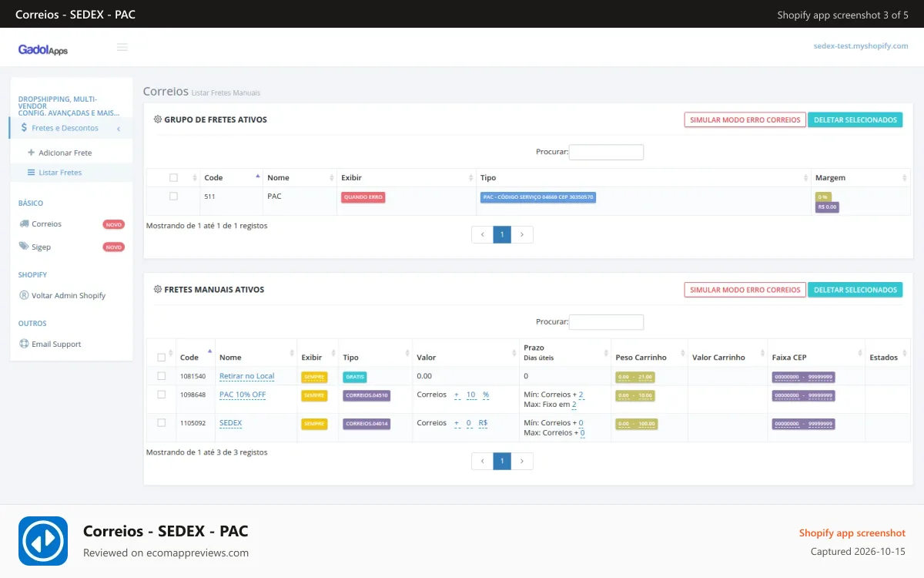Click the Quando Erro badge in PAC row

(x=363, y=197)
